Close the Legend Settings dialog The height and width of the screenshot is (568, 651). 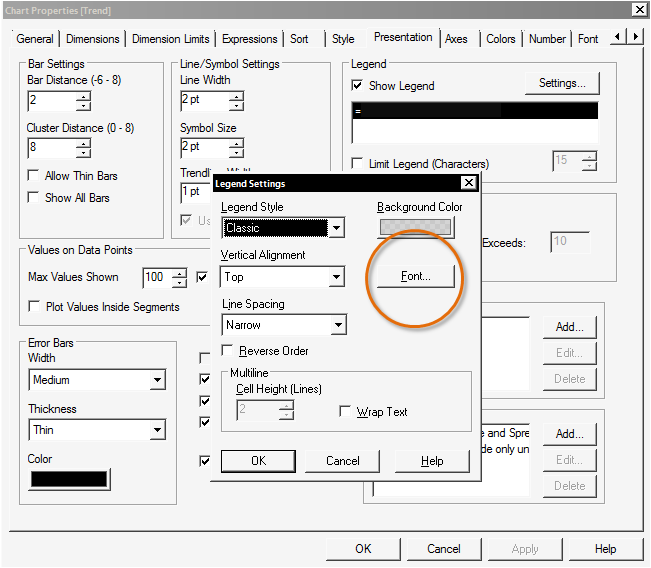coord(468,184)
